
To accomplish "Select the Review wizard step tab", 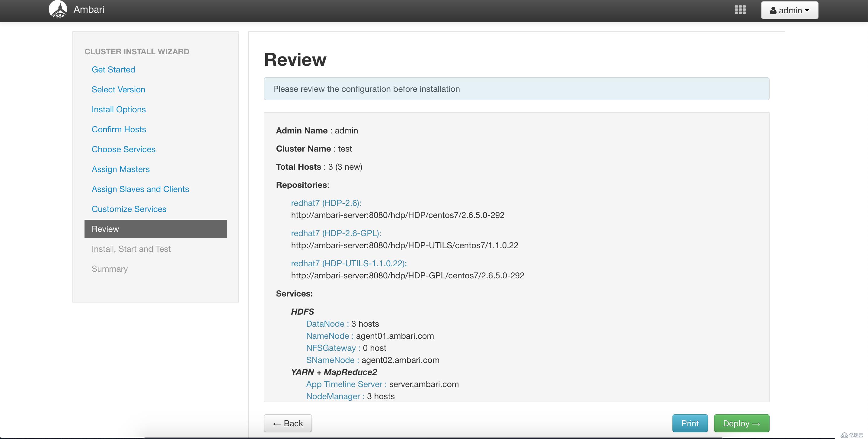I will click(155, 229).
